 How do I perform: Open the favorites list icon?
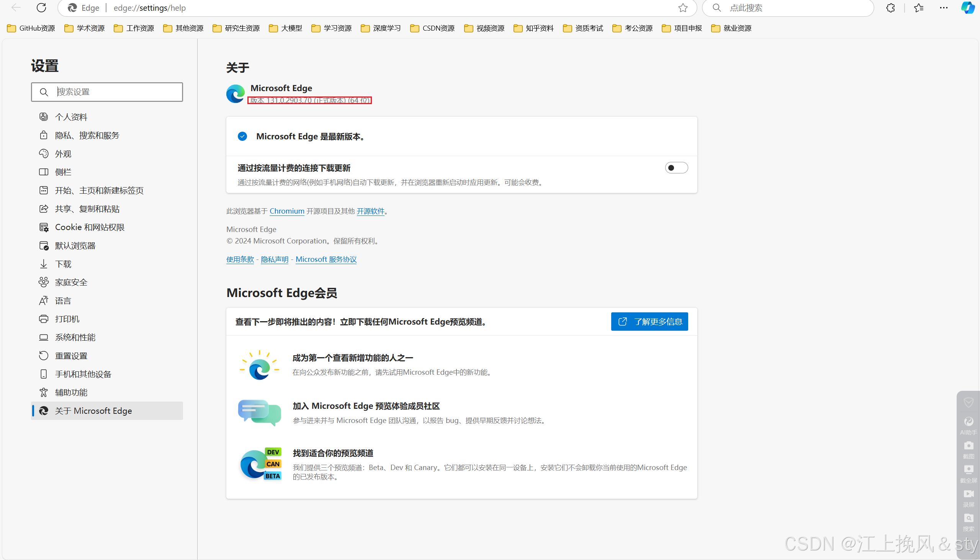tap(918, 8)
